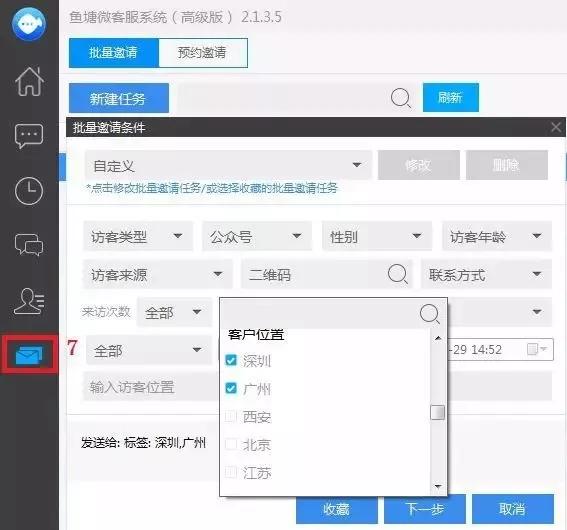Click the 收藏 button
567x530 pixels.
[337, 509]
